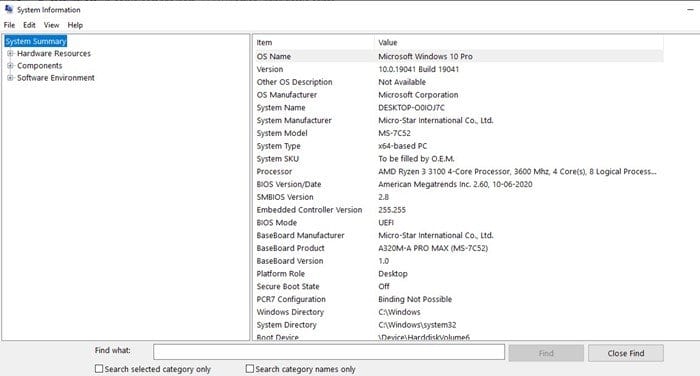
Task: Select System Summary in the tree
Action: click(x=36, y=41)
